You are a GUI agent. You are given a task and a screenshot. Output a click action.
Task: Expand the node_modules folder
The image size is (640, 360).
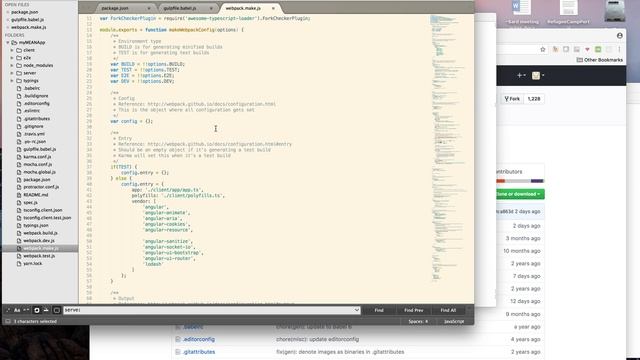12,65
